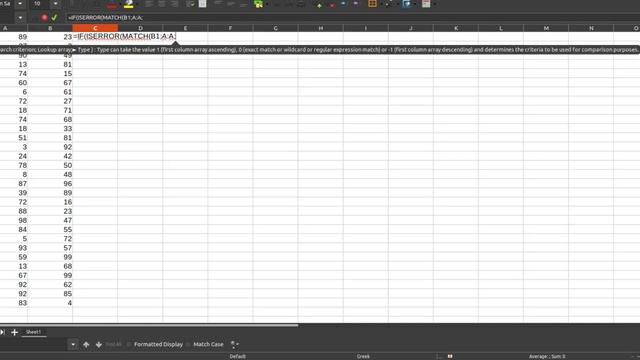Click the green plus insert row icon

(x=319, y=5)
